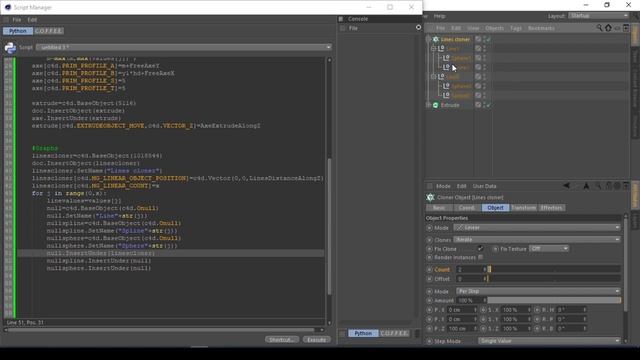The image size is (640, 360).
Task: Open the Clones Iterate dropdown
Action: pos(537,240)
